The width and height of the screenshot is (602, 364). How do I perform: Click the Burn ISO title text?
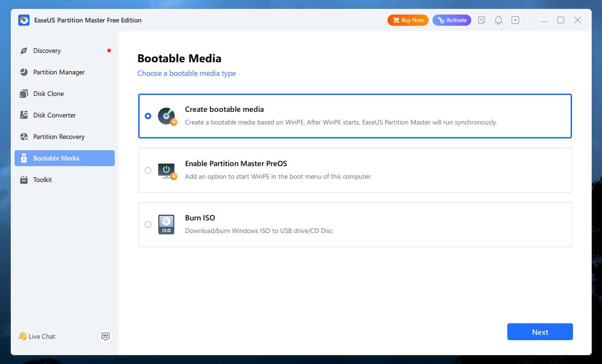click(200, 218)
